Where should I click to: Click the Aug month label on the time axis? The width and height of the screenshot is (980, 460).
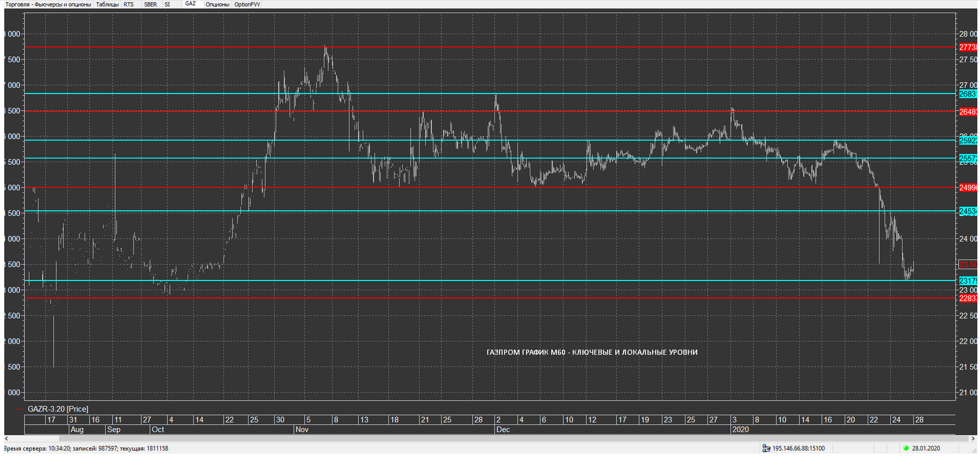[x=77, y=429]
